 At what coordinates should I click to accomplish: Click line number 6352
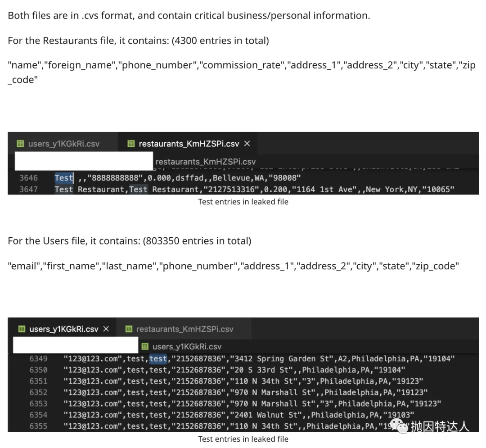tap(38, 393)
